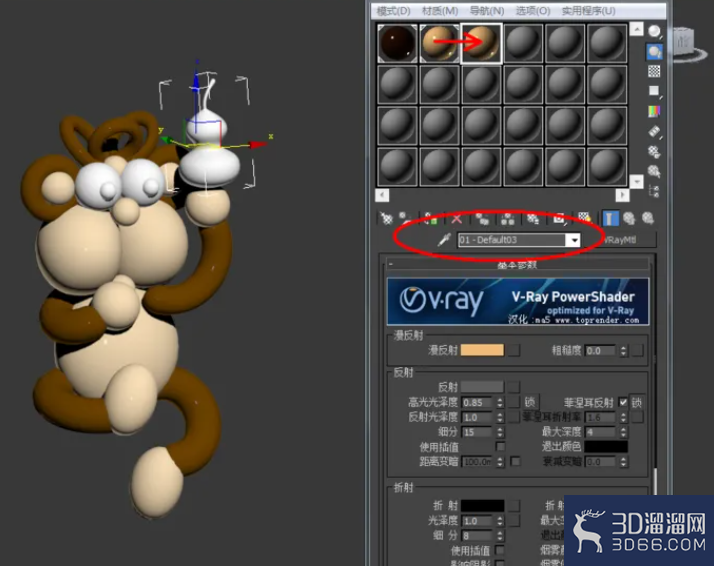Open the 模式(D) menu
This screenshot has width=714, height=566.
(x=393, y=10)
